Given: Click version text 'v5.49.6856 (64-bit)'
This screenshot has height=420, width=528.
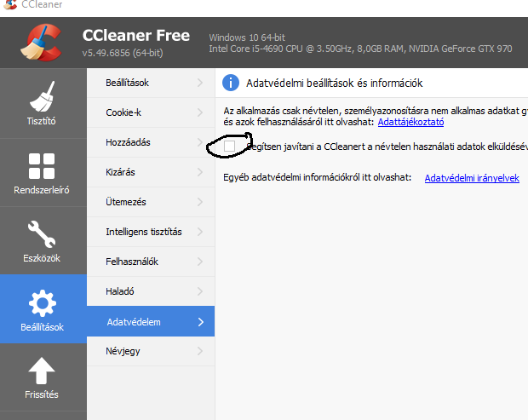Looking at the screenshot, I should click(123, 53).
